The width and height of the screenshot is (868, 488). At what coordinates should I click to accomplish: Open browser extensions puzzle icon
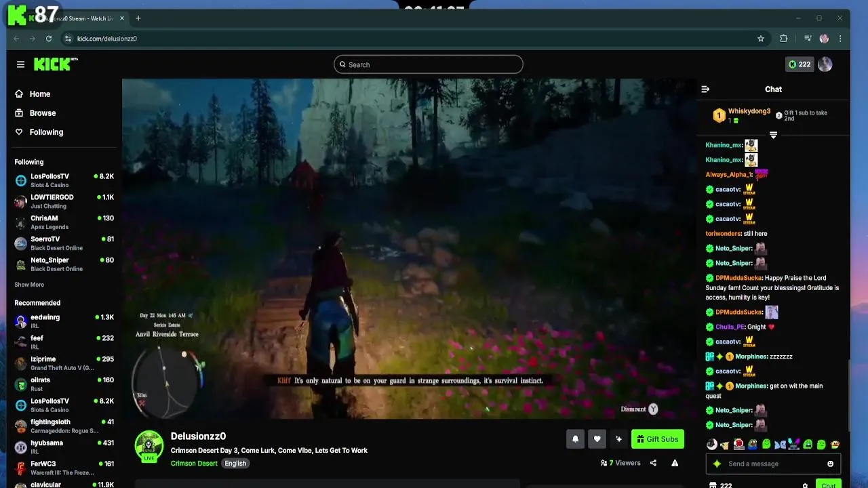(784, 39)
